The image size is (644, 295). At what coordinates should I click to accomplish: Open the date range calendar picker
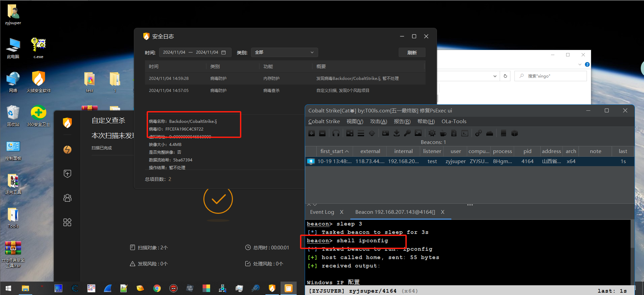pos(224,52)
